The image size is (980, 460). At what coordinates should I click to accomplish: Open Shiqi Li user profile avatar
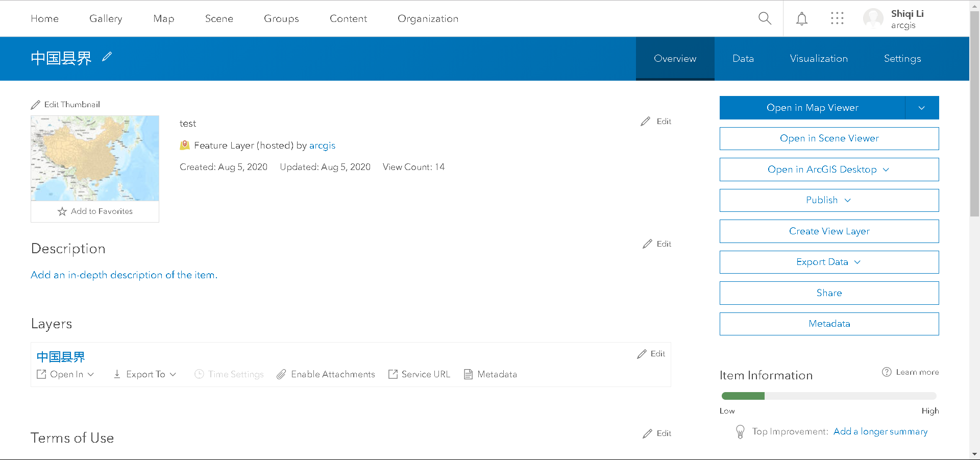point(873,18)
